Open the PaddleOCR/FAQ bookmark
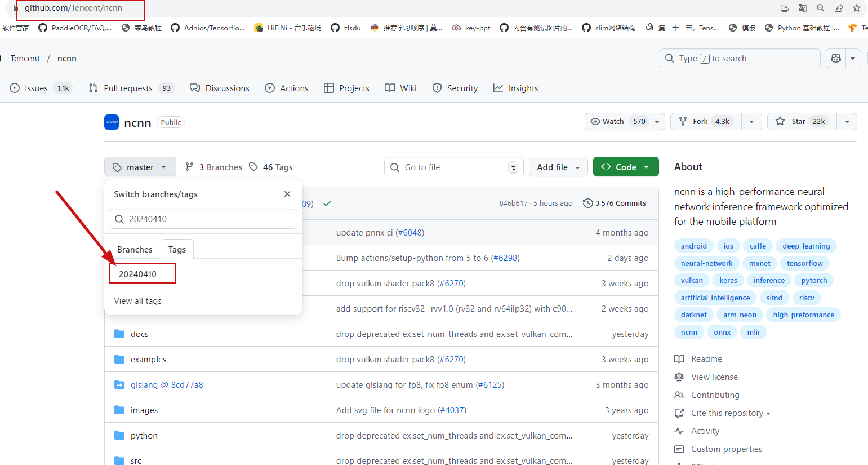868x465 pixels. click(75, 28)
